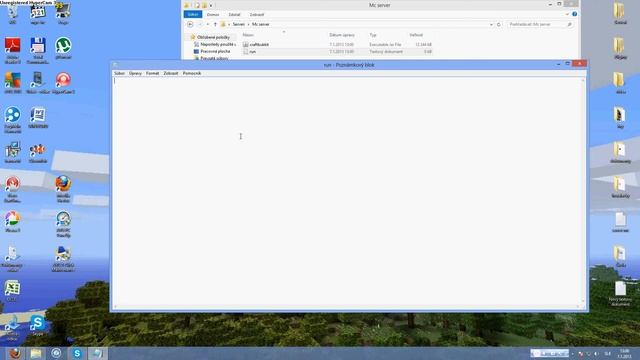Switch to the Zobrazení ribbon tab in Explorer
The height and width of the screenshot is (360, 640).
pos(257,14)
